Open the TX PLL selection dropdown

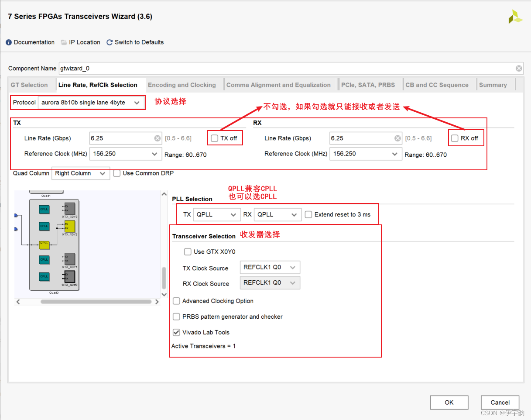click(x=217, y=214)
